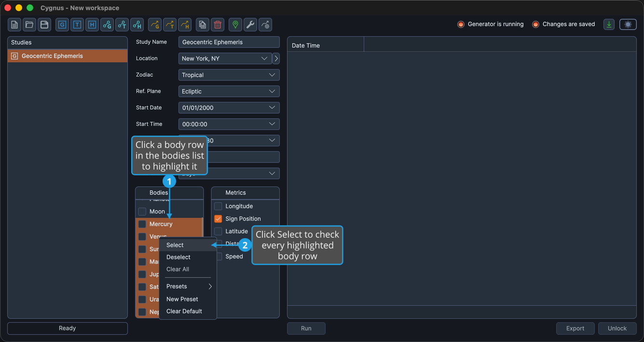Image resolution: width=644 pixels, height=342 pixels.
Task: Click the orange trend-line H icon
Action: click(x=185, y=25)
